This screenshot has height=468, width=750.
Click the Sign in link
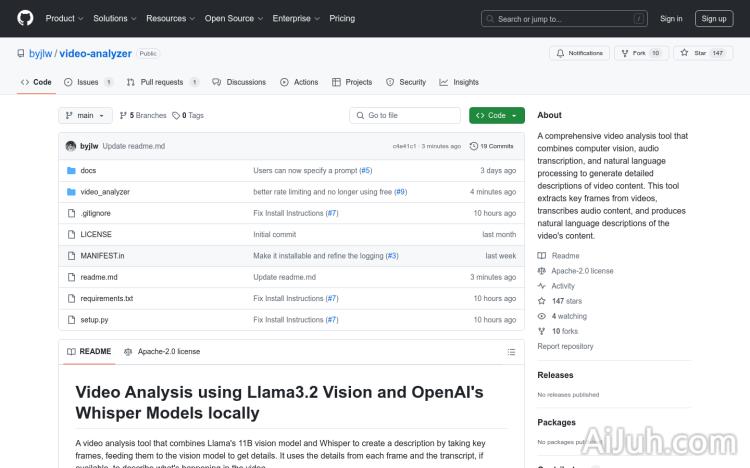coord(671,19)
